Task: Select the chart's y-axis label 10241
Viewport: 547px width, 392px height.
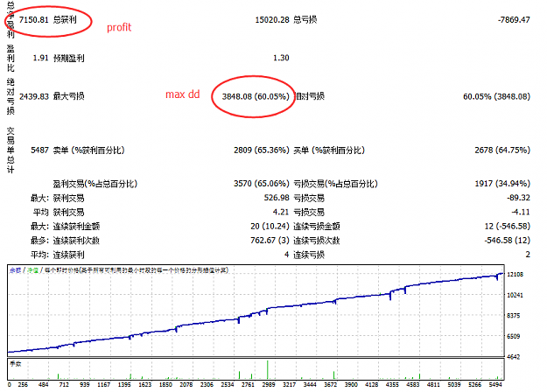Action: (x=515, y=295)
